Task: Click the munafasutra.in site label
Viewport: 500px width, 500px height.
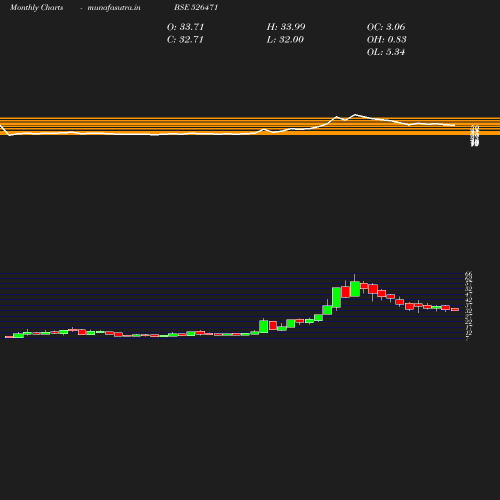Action: click(x=114, y=7)
